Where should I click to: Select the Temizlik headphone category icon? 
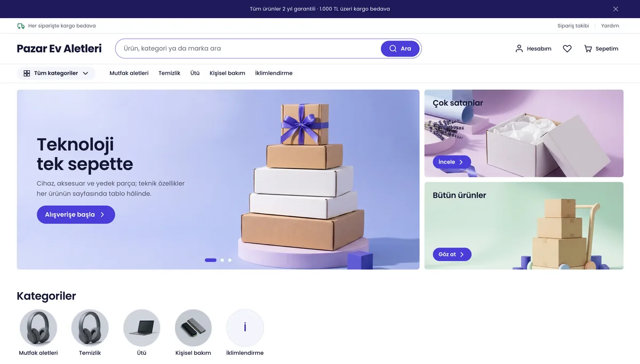90,328
